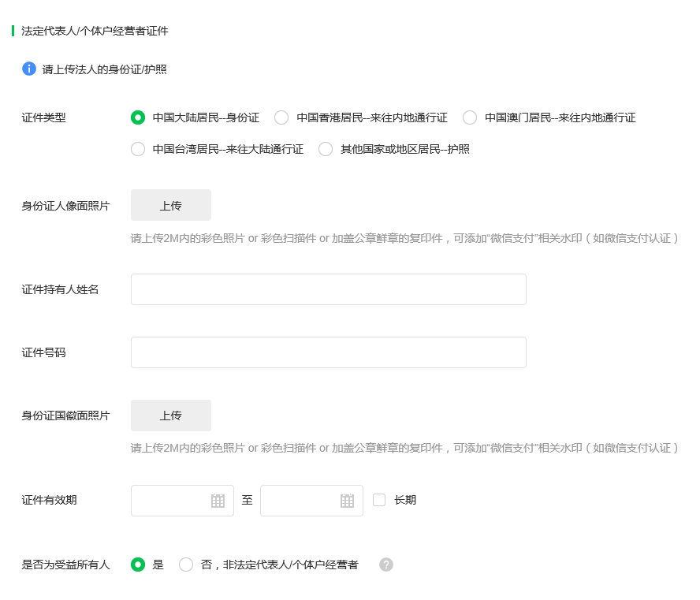Click into the 证件号码 text box
This screenshot has height=600, width=700.
pos(328,352)
